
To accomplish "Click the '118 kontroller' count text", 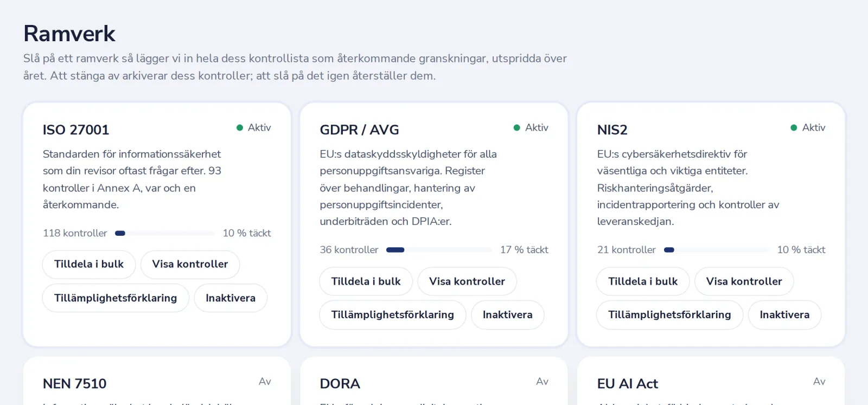I will 75,233.
